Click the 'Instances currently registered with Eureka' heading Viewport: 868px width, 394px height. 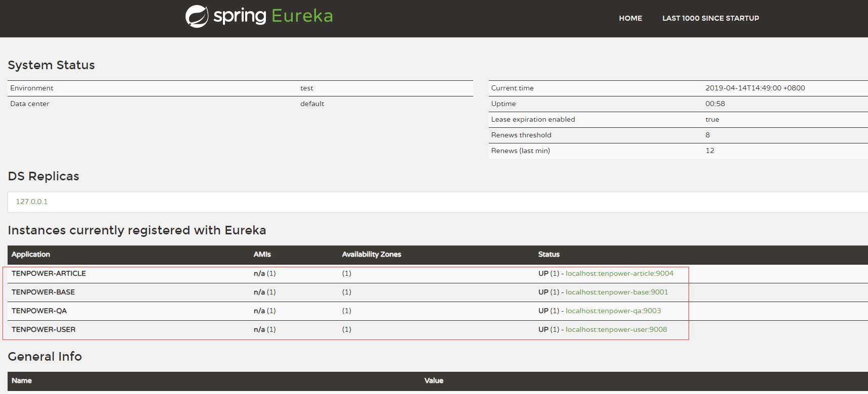[x=137, y=230]
